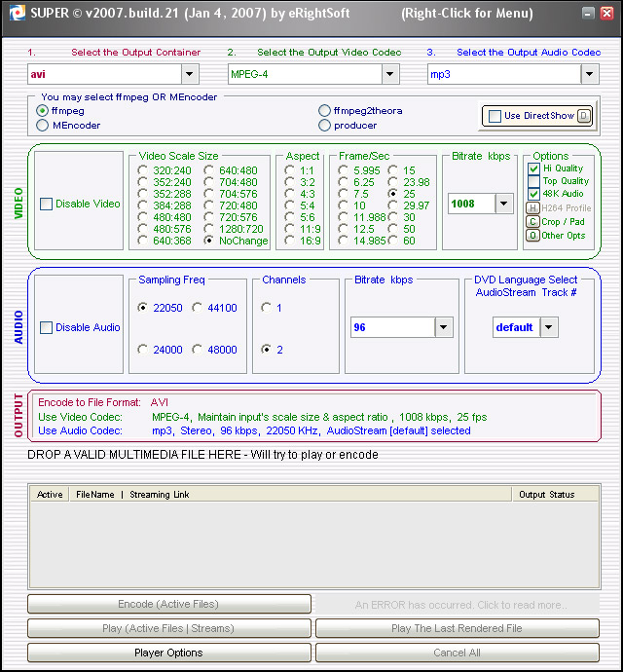Open the output container avi dropdown

click(x=189, y=74)
